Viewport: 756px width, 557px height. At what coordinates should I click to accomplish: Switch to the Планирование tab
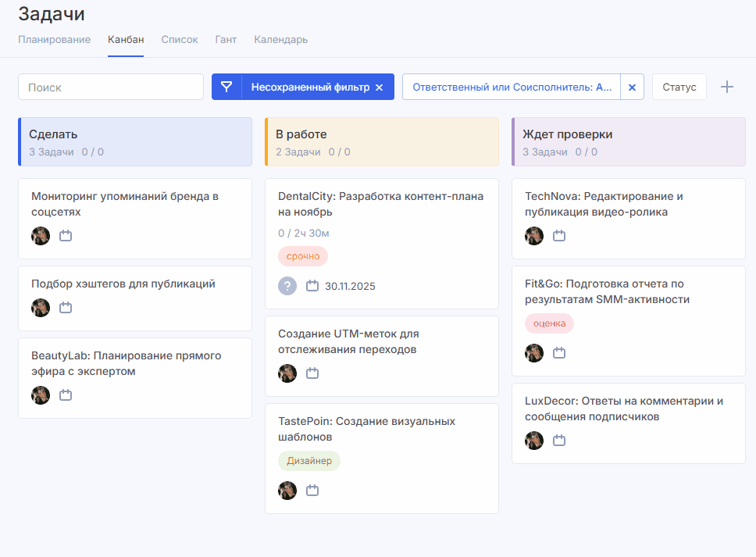point(54,39)
